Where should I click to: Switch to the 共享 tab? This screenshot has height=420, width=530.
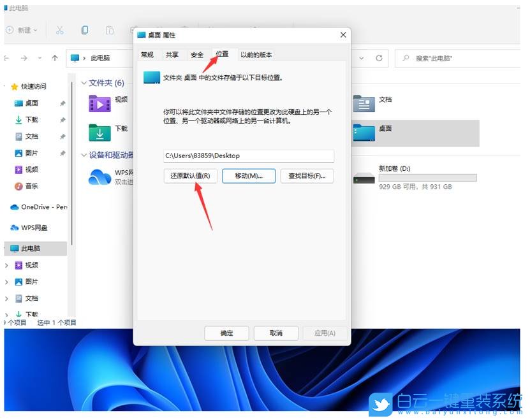[172, 54]
